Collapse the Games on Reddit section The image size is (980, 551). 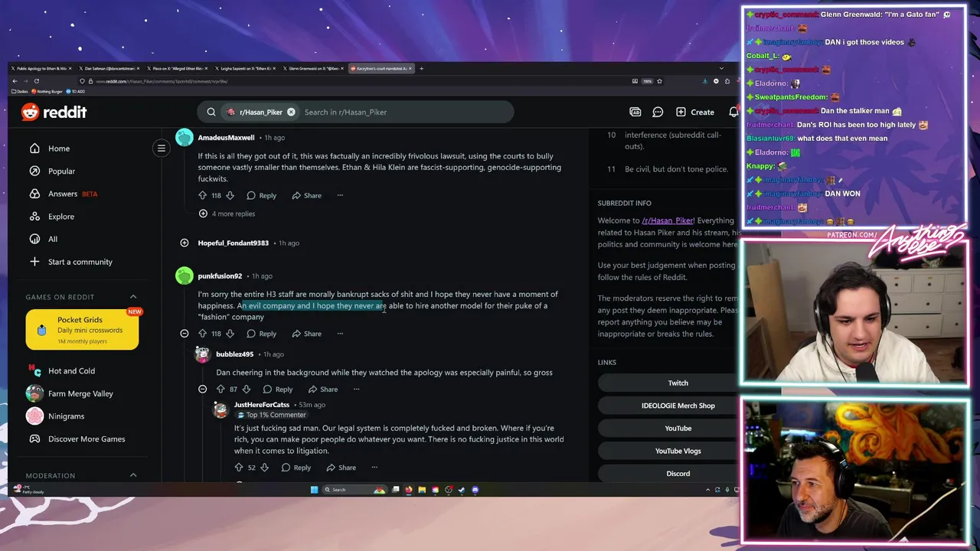[x=133, y=297]
